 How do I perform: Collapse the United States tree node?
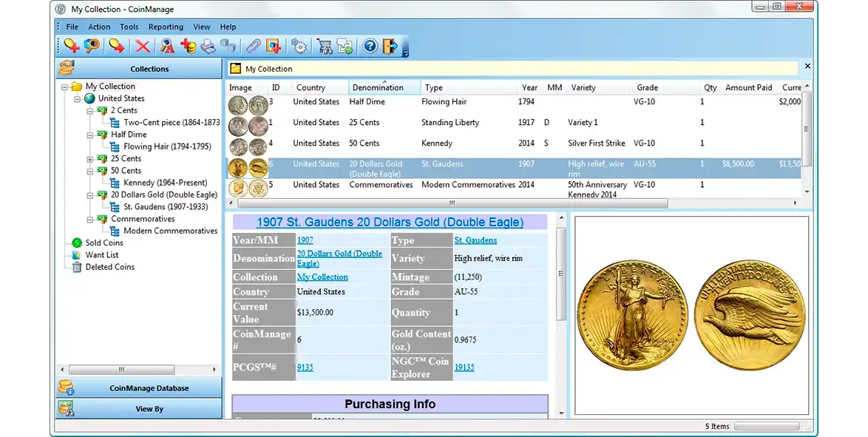[x=78, y=99]
